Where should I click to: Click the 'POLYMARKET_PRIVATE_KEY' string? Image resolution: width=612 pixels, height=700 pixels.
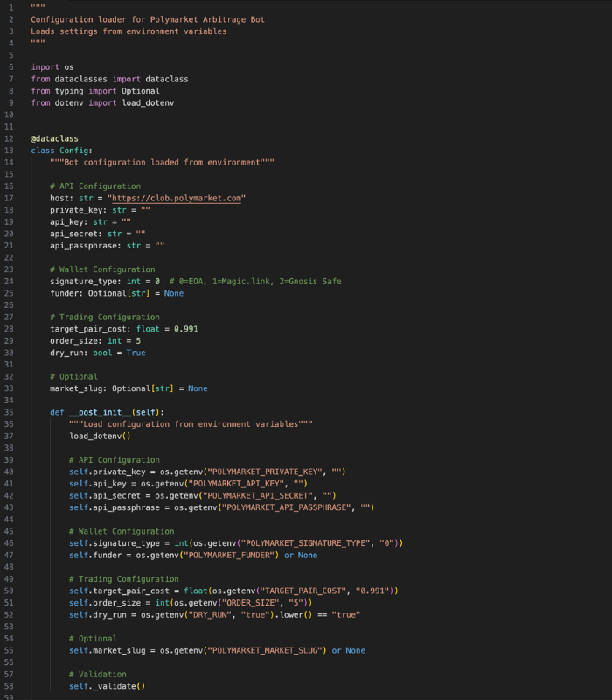point(265,472)
